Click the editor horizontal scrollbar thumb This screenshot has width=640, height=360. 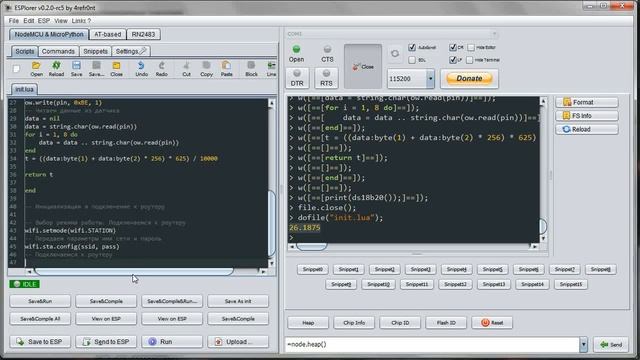(134, 271)
